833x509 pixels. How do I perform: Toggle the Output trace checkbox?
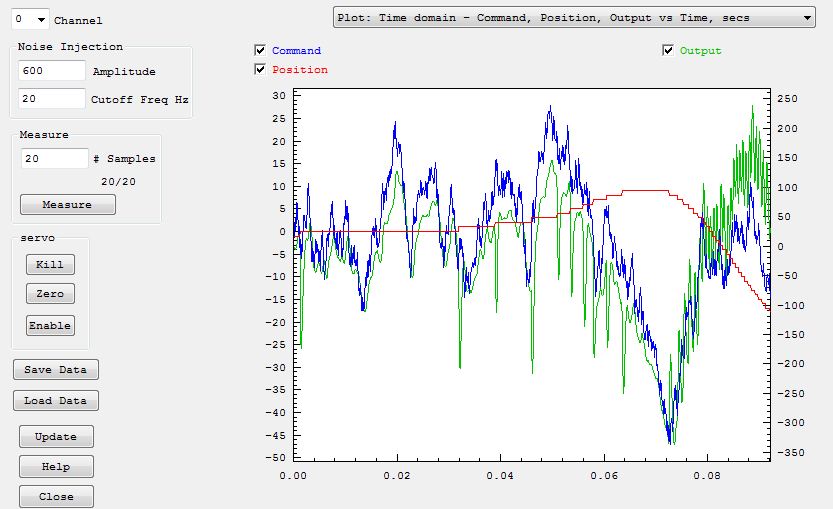[669, 50]
